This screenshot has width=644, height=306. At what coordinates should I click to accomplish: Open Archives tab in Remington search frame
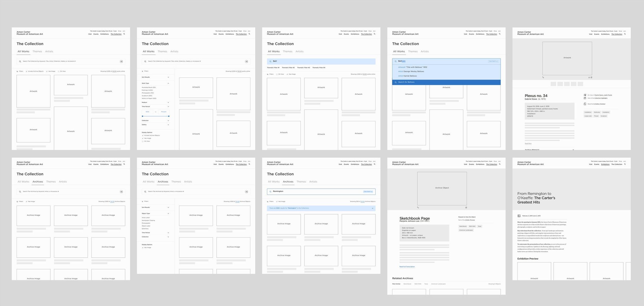[x=288, y=182]
